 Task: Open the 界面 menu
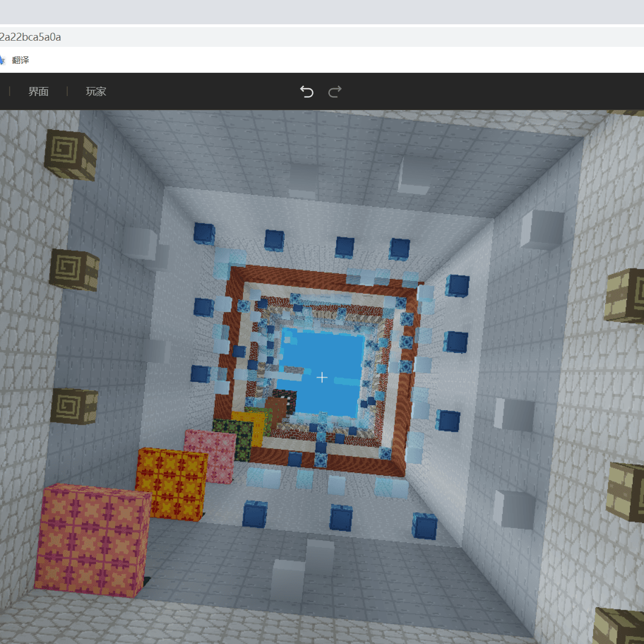pos(38,91)
